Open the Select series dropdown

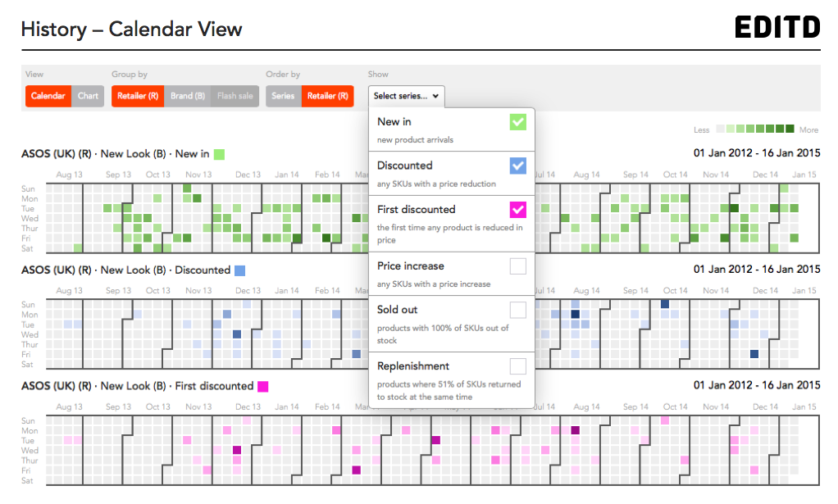(406, 96)
